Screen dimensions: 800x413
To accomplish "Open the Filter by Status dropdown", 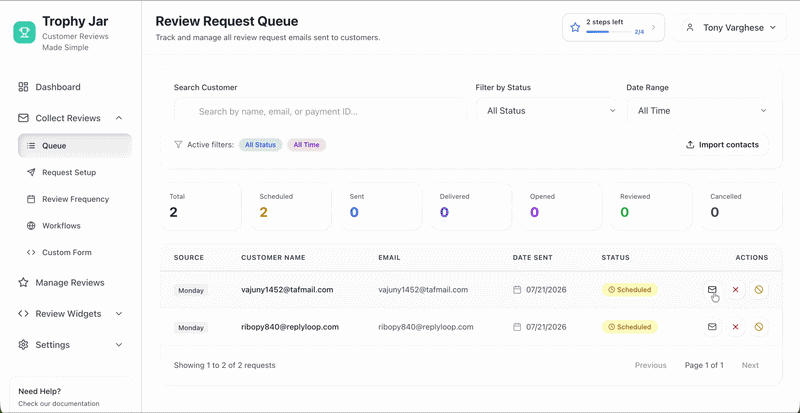I will pyautogui.click(x=547, y=111).
